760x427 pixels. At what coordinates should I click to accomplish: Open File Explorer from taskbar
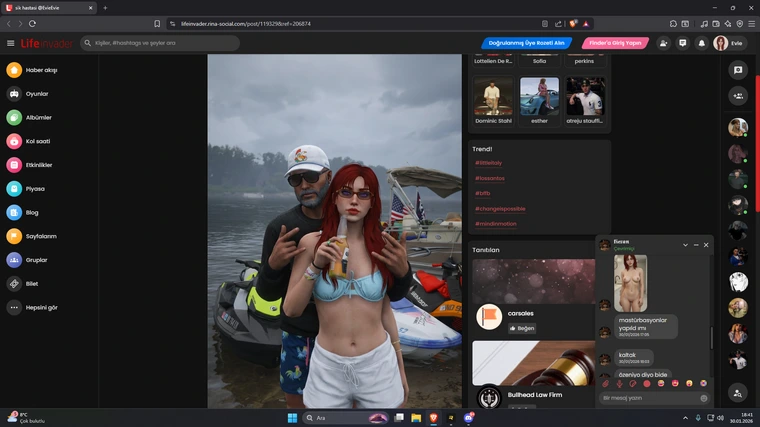416,418
